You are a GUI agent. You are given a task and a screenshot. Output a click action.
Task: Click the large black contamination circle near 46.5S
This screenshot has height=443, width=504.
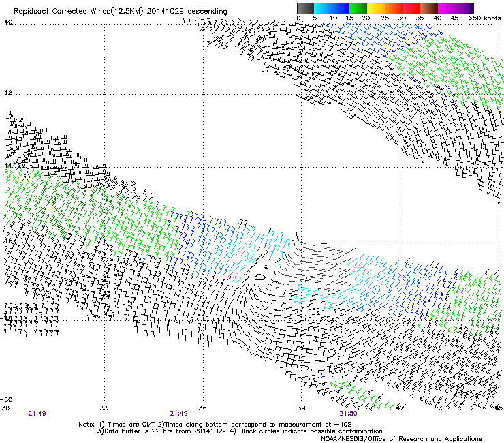[259, 277]
